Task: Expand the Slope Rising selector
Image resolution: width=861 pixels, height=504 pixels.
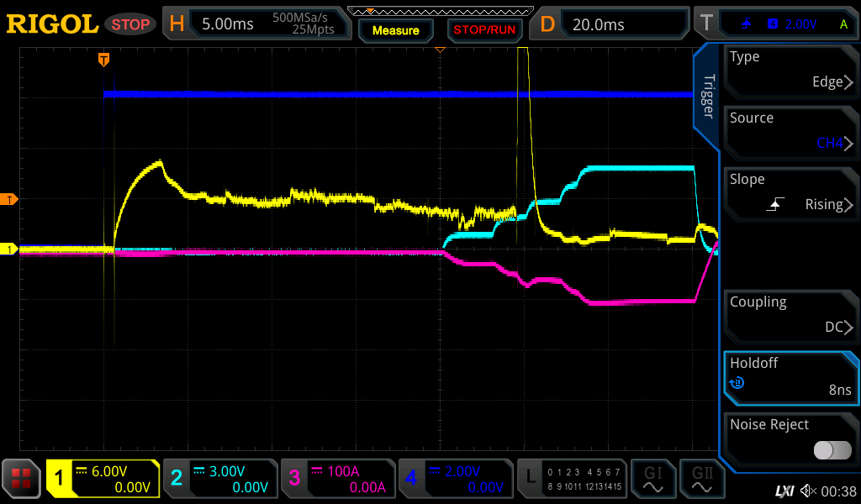Action: pos(790,193)
